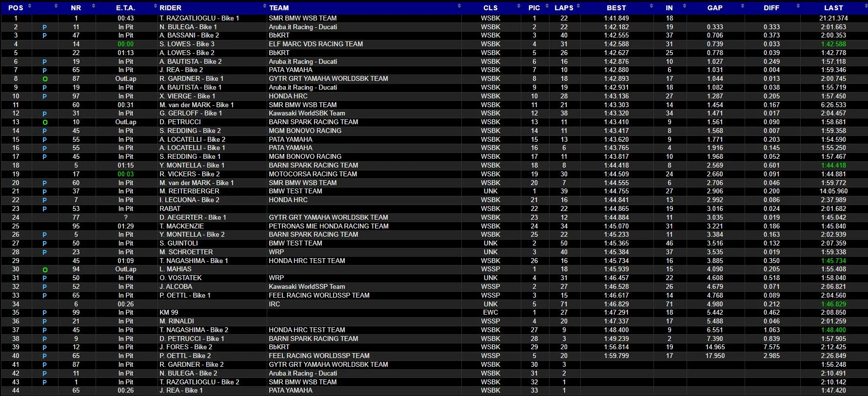Screen dimensions: 868x396
Task: Click the green OutLap icon for L. Mahias
Action: [45, 269]
